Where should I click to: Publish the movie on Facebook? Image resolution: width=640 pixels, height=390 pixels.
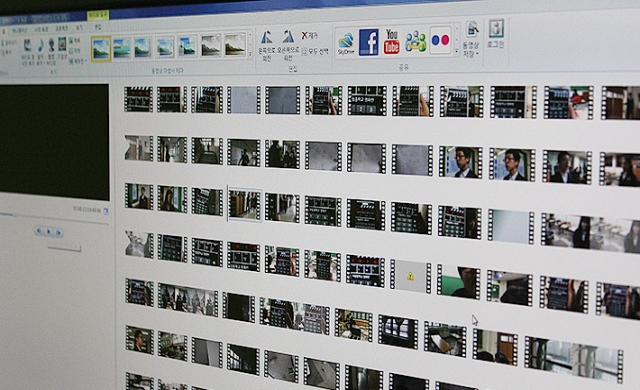369,42
